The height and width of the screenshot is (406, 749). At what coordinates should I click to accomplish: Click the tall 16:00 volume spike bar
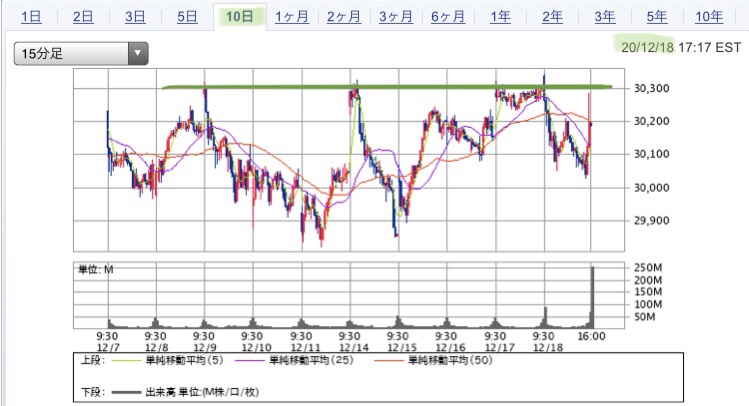593,297
